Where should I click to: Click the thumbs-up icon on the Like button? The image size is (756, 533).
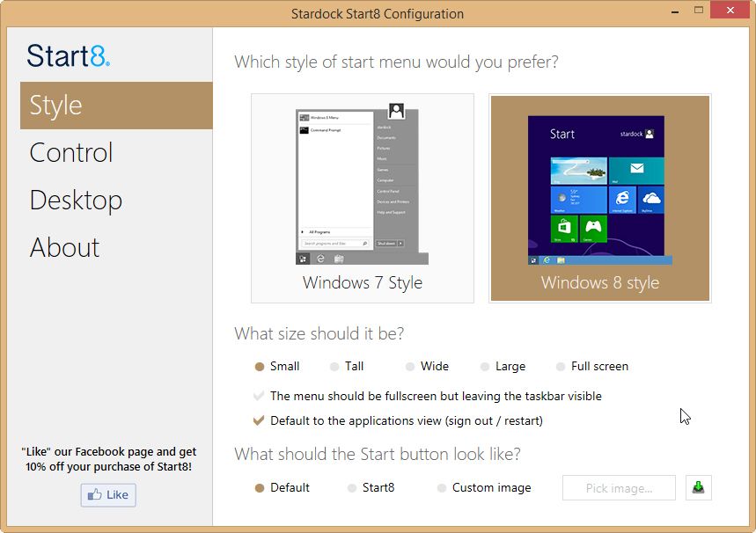[97, 494]
